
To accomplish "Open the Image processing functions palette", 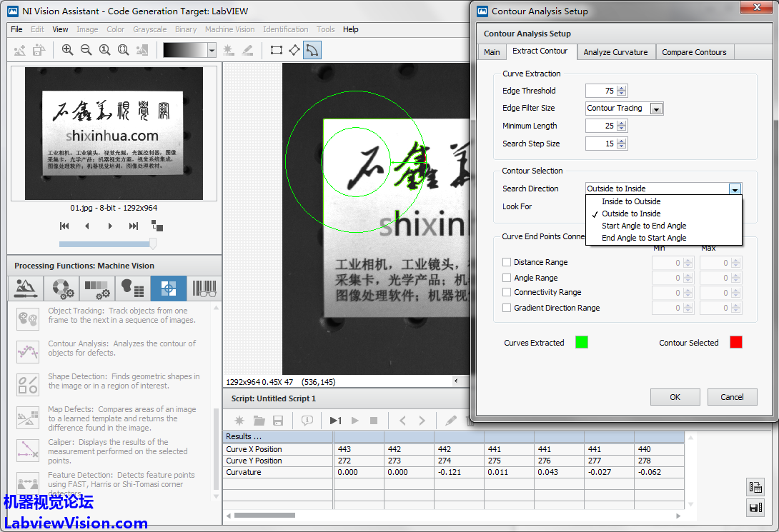I will click(25, 288).
